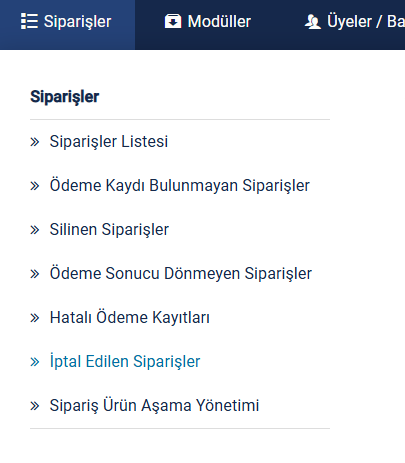Select Silinen Siparişler link

[x=109, y=229]
